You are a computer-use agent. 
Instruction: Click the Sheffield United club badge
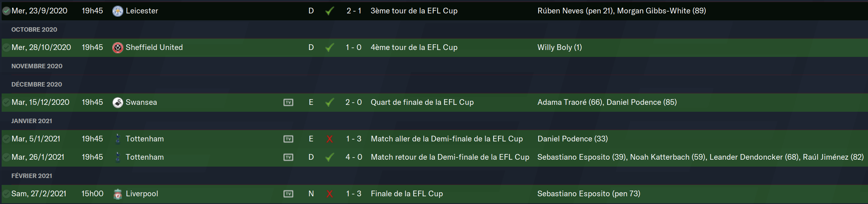[118, 48]
